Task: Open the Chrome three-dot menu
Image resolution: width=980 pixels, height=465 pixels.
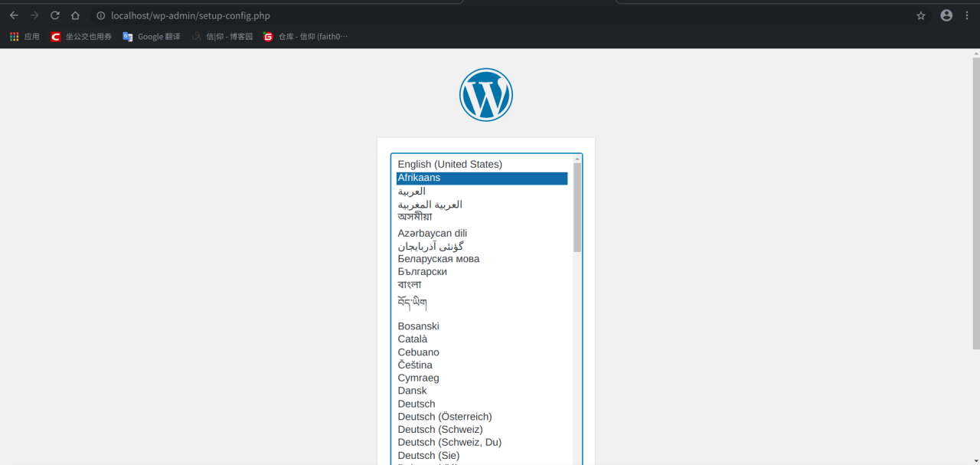Action: point(966,15)
